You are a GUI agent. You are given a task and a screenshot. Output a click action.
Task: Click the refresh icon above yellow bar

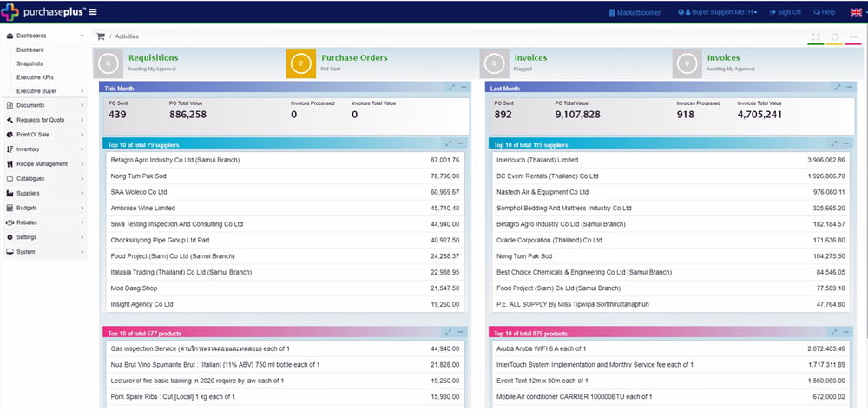coord(834,37)
